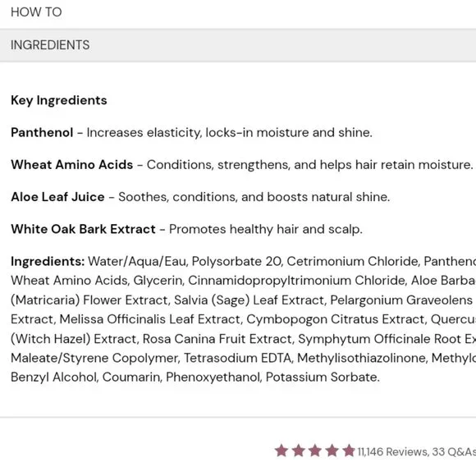Image resolution: width=476 pixels, height=476 pixels.
Task: Click the Rosa Canina Fruit Extract text
Action: (218, 339)
